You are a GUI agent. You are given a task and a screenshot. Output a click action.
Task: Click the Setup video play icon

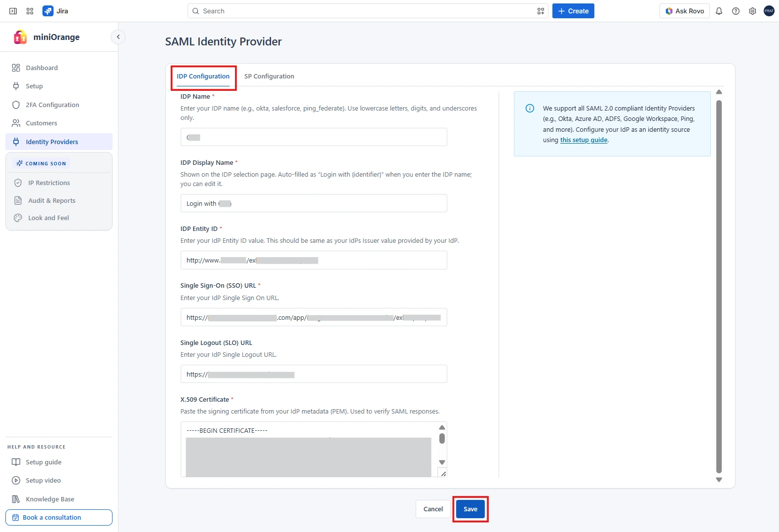(16, 480)
